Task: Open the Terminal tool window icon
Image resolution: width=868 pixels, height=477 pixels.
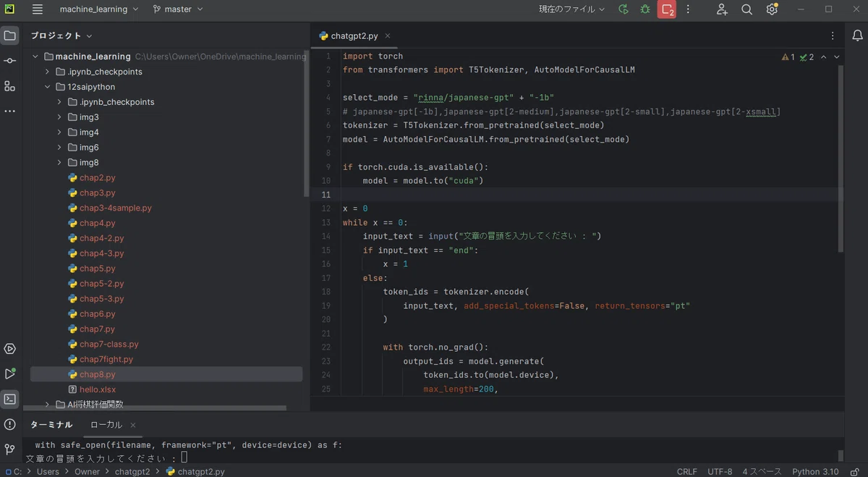Action: point(9,399)
